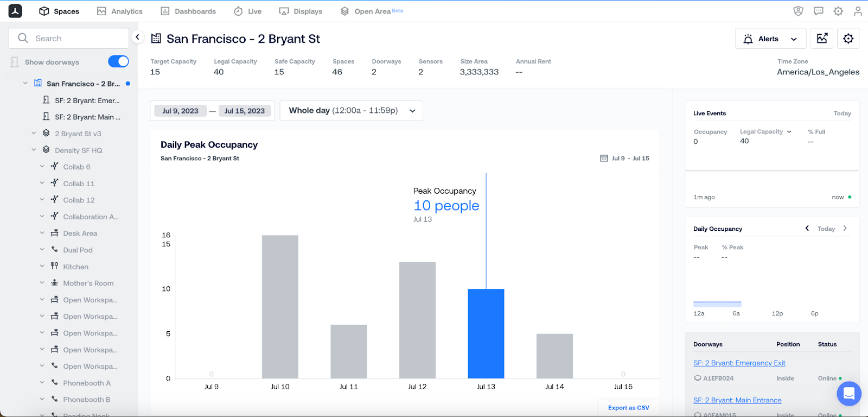Go to next day in Daily Occupancy
Screen dimensions: 868x417
845,228
